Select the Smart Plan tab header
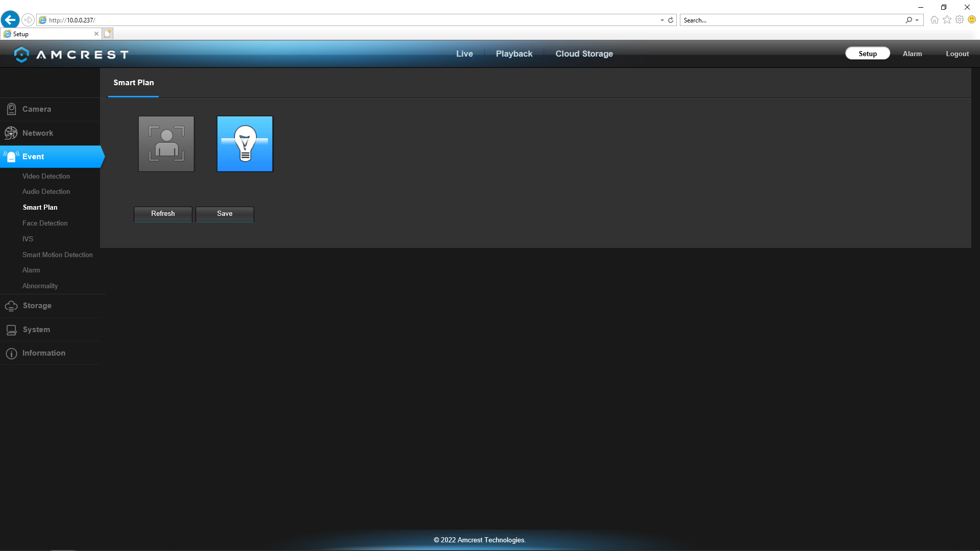This screenshot has height=551, width=980. point(134,83)
